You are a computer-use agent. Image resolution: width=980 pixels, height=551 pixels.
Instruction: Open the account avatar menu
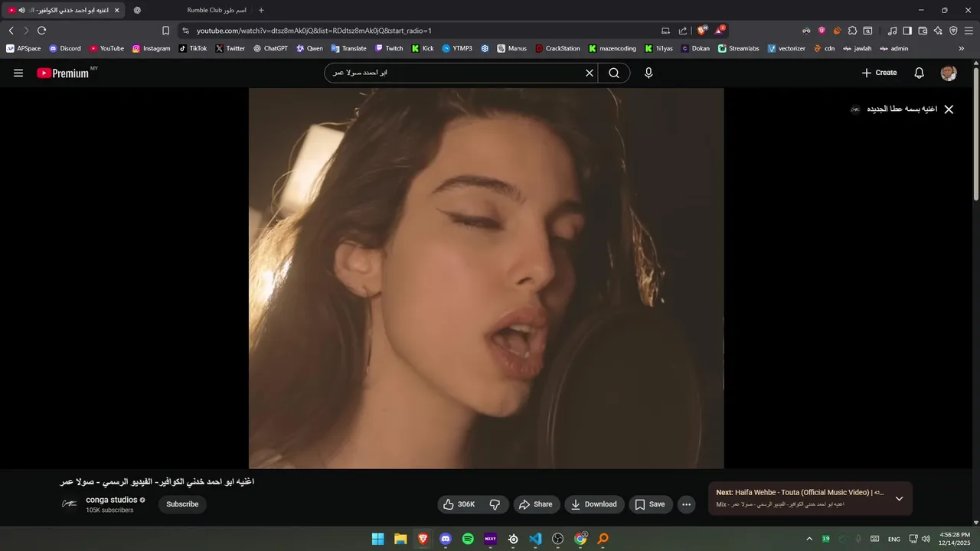[x=949, y=73]
